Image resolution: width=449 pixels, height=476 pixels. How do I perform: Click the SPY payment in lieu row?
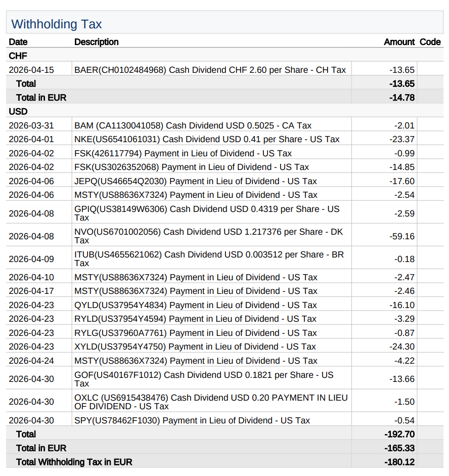pyautogui.click(x=224, y=420)
